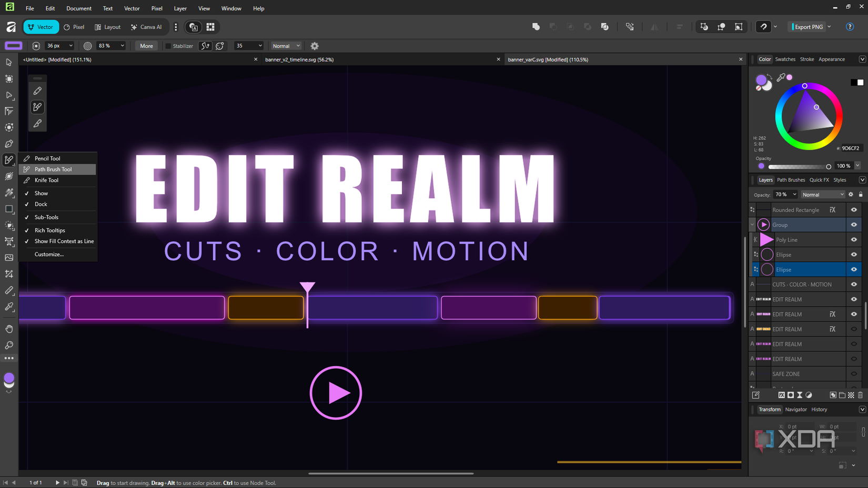Open the 83 % opacity dropdown
The width and height of the screenshot is (868, 488).
[123, 46]
